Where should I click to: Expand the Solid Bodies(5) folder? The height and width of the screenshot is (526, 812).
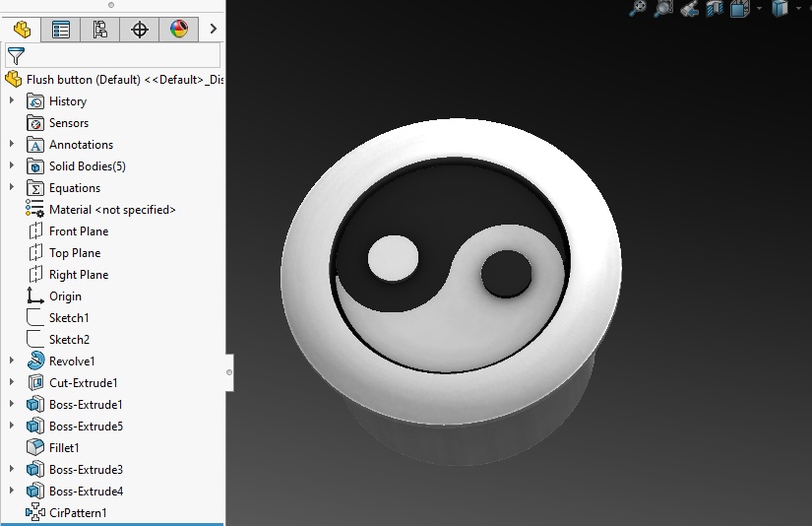click(x=12, y=165)
